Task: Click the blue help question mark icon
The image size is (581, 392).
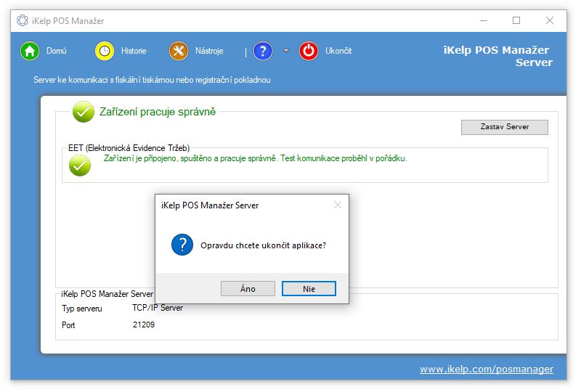Action: pyautogui.click(x=263, y=51)
